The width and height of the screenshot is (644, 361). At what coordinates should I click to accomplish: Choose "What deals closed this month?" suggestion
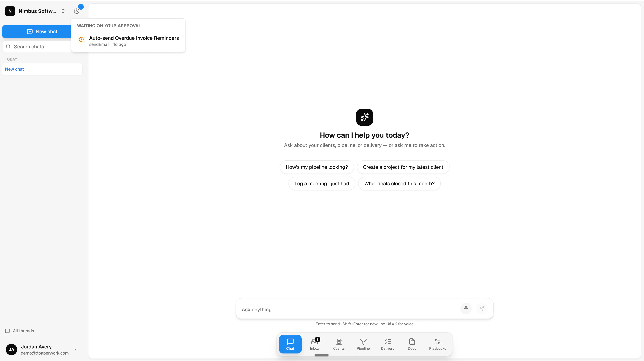(x=399, y=184)
